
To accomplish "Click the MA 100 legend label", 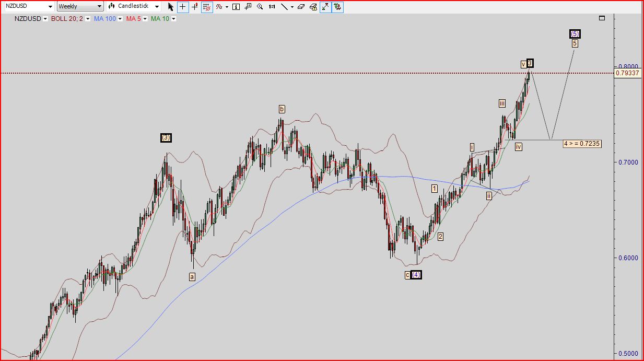I will 105,19.
